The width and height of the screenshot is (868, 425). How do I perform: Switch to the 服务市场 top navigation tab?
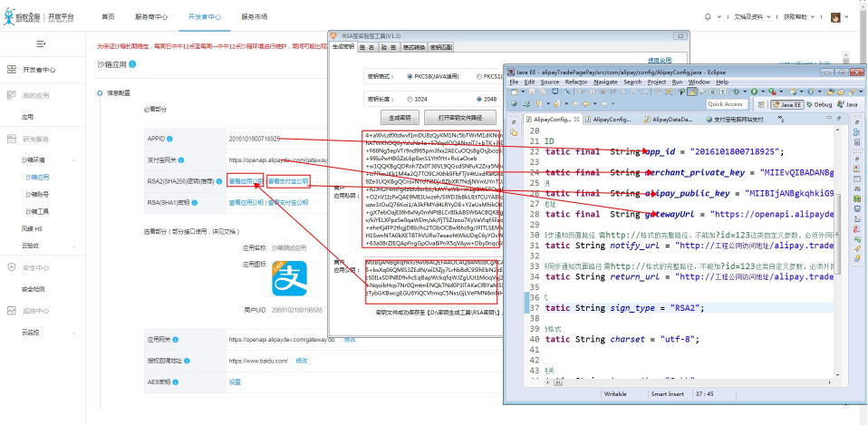pyautogui.click(x=254, y=16)
